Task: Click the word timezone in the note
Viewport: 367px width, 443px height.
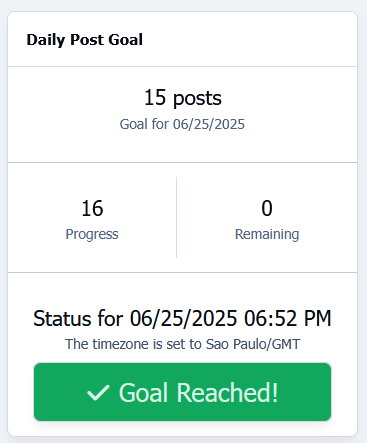Action: pos(120,344)
